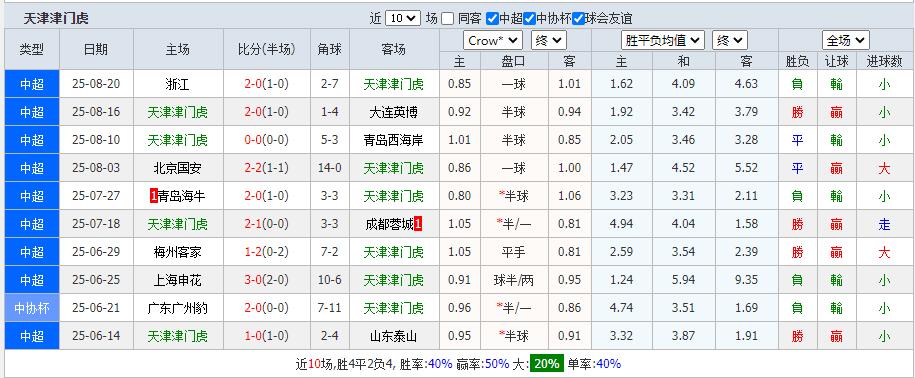Toggle the 同客 checkbox

click(x=447, y=19)
